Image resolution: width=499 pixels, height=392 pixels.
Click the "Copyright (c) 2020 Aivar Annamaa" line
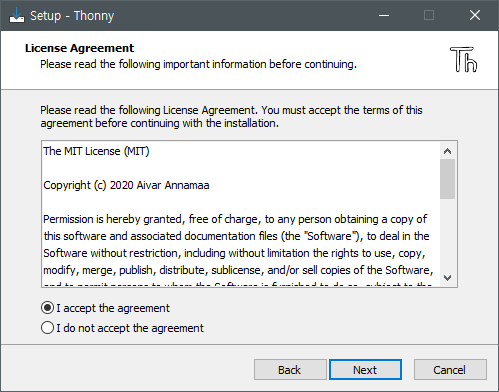pos(126,185)
